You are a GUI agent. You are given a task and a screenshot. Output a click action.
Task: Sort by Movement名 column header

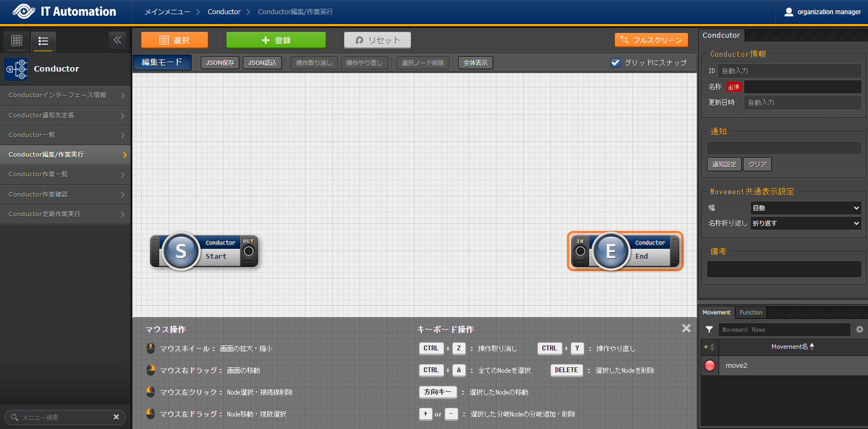tap(792, 347)
